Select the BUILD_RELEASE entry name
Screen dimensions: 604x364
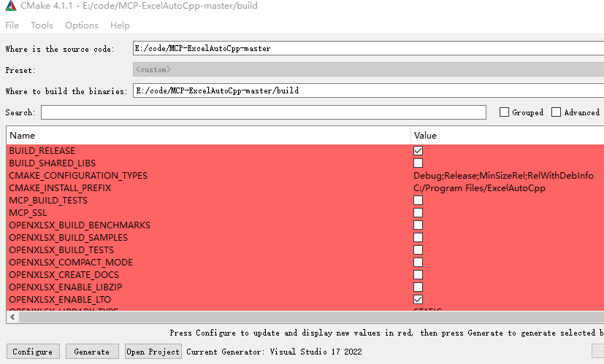42,151
